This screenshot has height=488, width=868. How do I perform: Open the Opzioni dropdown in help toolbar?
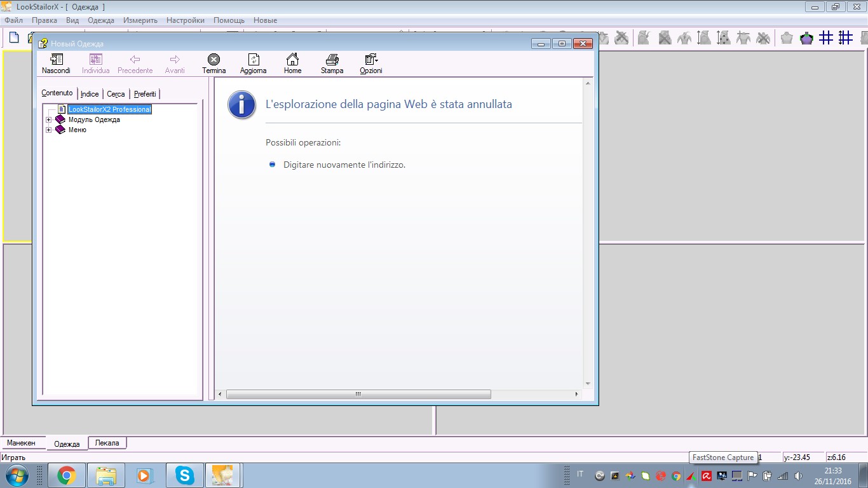[371, 64]
